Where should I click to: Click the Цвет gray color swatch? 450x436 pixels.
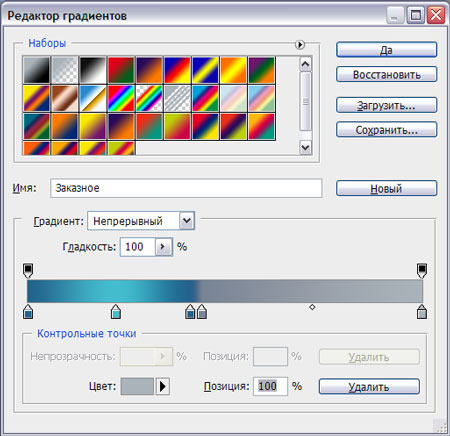click(137, 386)
